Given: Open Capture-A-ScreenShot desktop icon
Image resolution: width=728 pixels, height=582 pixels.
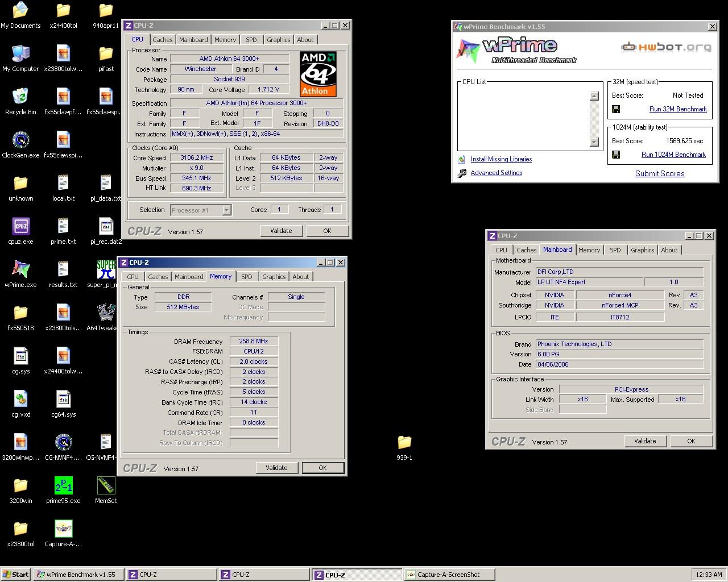Looking at the screenshot, I should pyautogui.click(x=63, y=529).
